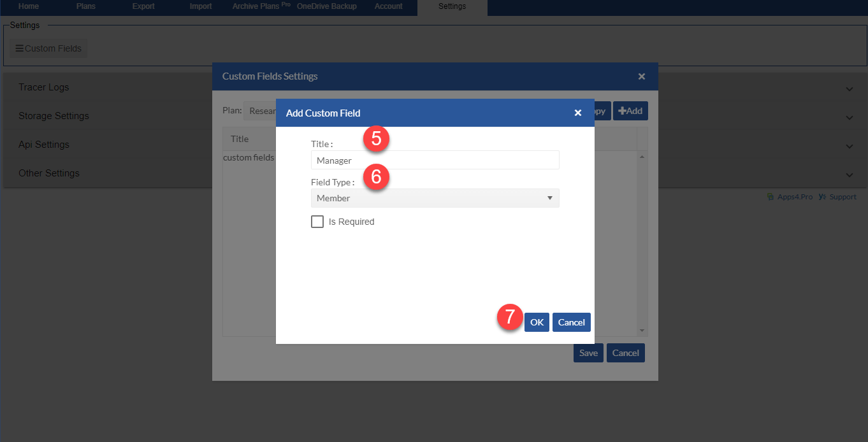Click Save in Custom Fields Settings

(x=588, y=352)
